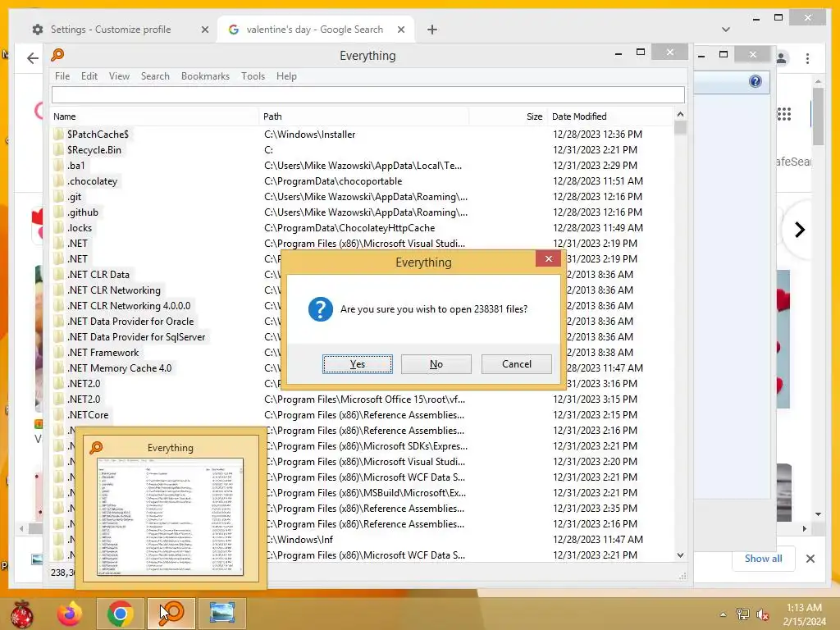The width and height of the screenshot is (840, 630).
Task: Sort results by Date Modified column header
Action: [609, 116]
